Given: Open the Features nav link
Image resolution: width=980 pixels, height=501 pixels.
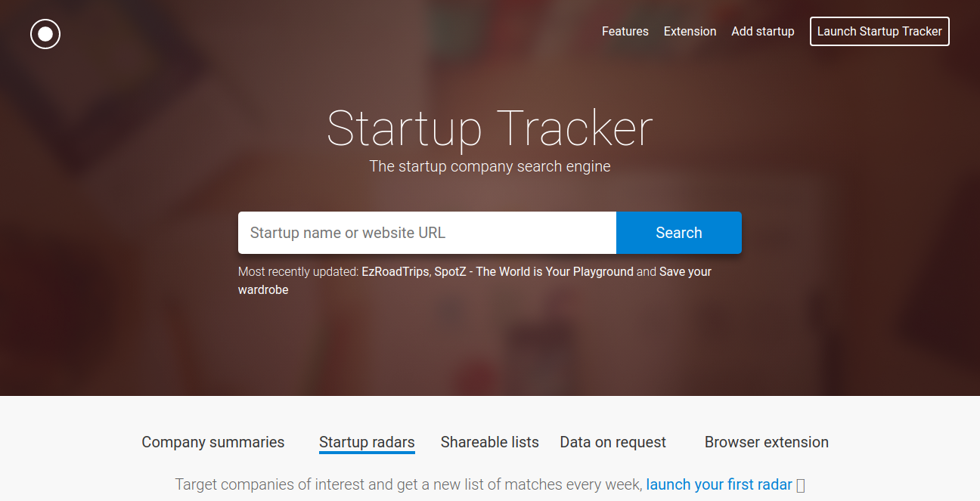Looking at the screenshot, I should [x=625, y=32].
